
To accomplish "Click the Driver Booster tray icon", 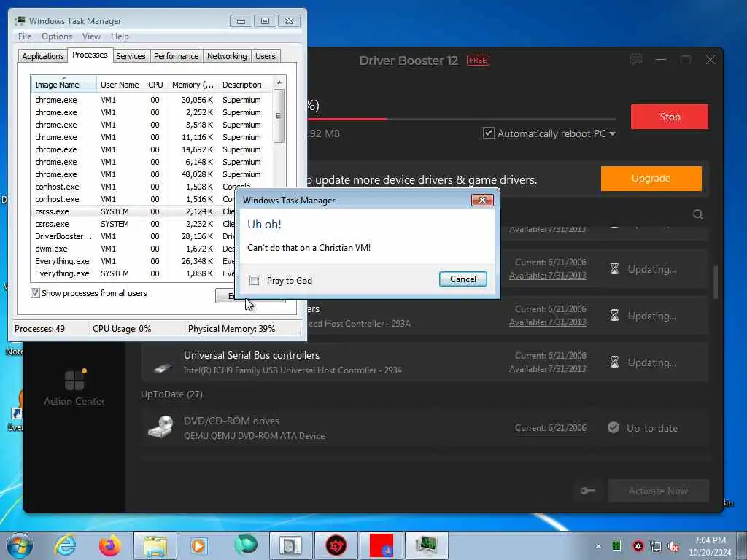I will [x=638, y=546].
